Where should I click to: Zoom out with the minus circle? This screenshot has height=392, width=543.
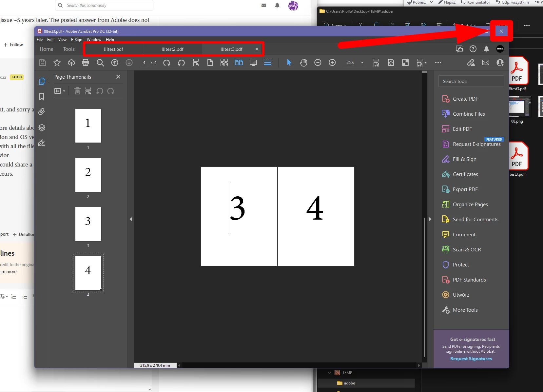pyautogui.click(x=318, y=63)
